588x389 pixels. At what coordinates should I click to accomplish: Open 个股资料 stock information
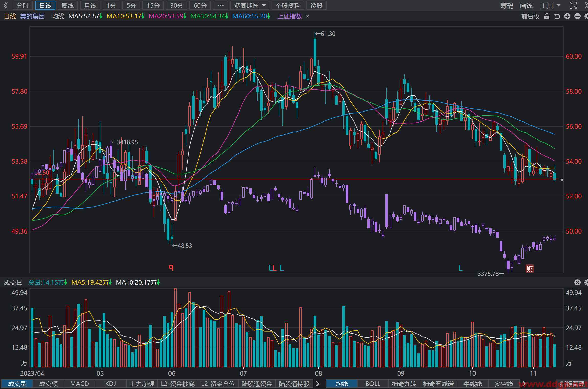pyautogui.click(x=288, y=5)
